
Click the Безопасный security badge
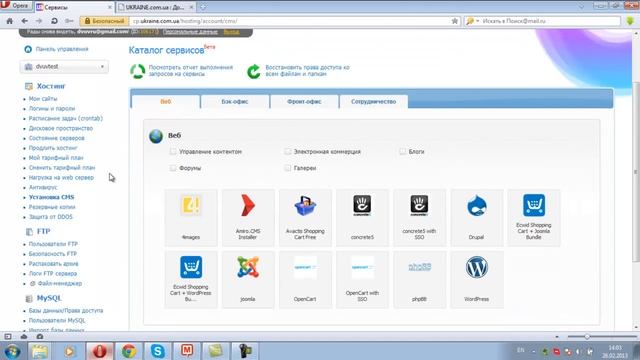[x=104, y=21]
